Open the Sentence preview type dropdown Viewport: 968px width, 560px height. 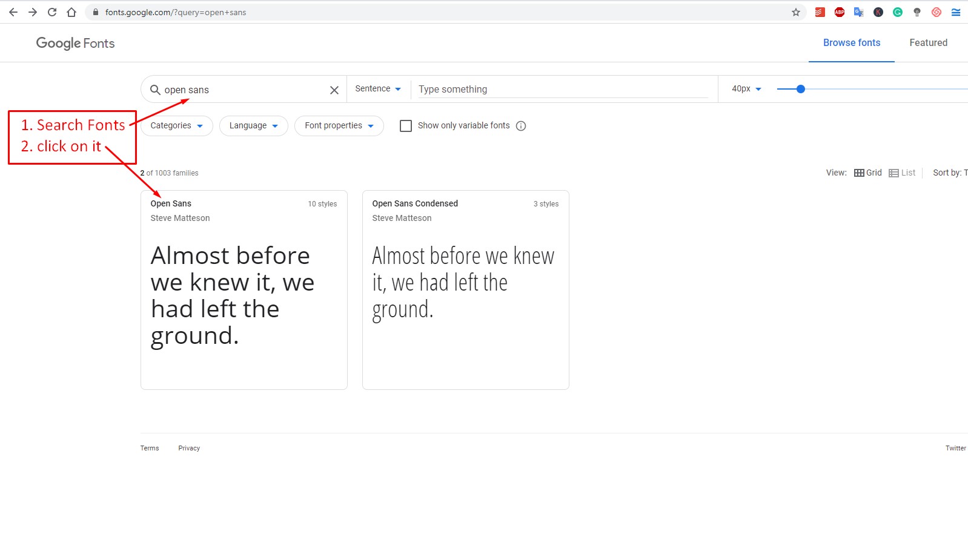point(378,88)
